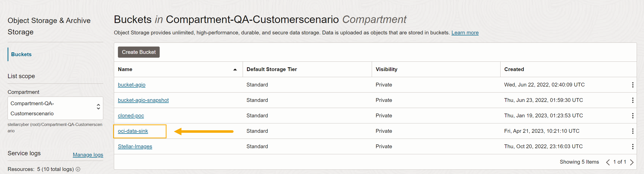Screen dimensions: 644x174
Task: Open kebab menu for bucket-agio-snapshot row
Action: tap(633, 100)
